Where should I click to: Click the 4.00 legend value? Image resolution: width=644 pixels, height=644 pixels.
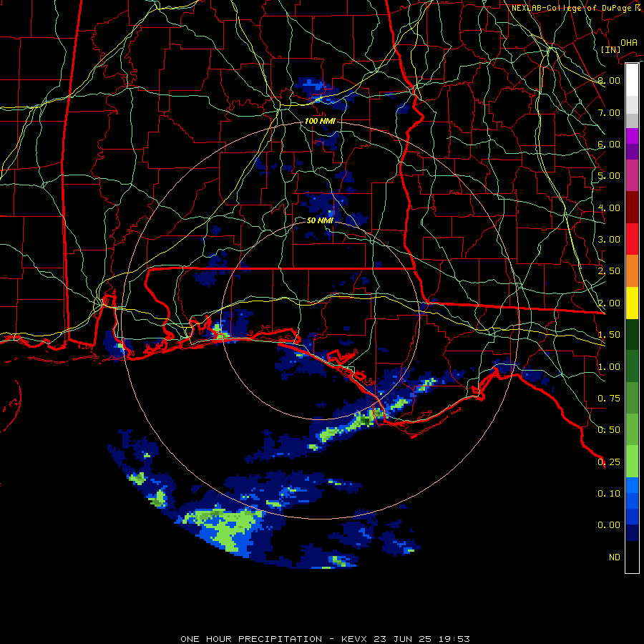[609, 208]
